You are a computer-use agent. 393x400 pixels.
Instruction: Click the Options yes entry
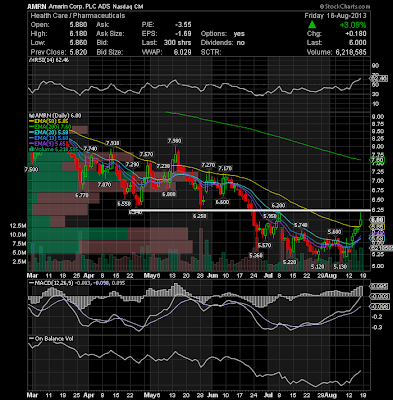click(x=223, y=34)
